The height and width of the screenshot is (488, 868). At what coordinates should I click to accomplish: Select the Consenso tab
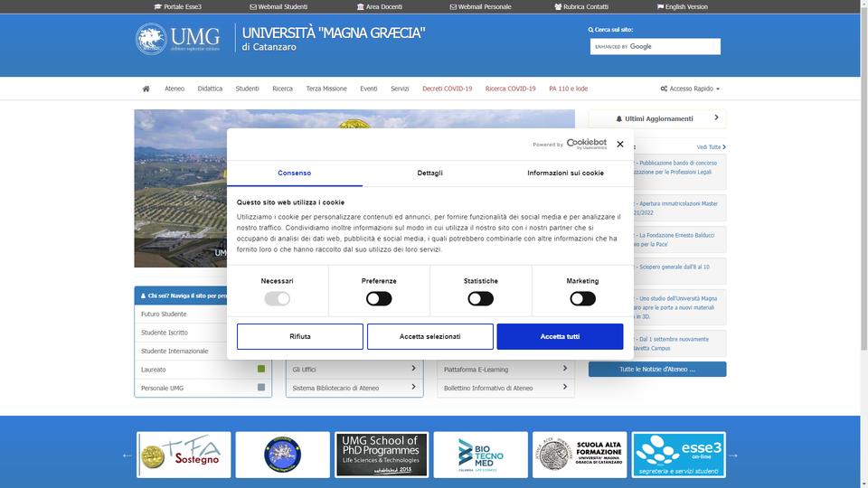(x=295, y=174)
